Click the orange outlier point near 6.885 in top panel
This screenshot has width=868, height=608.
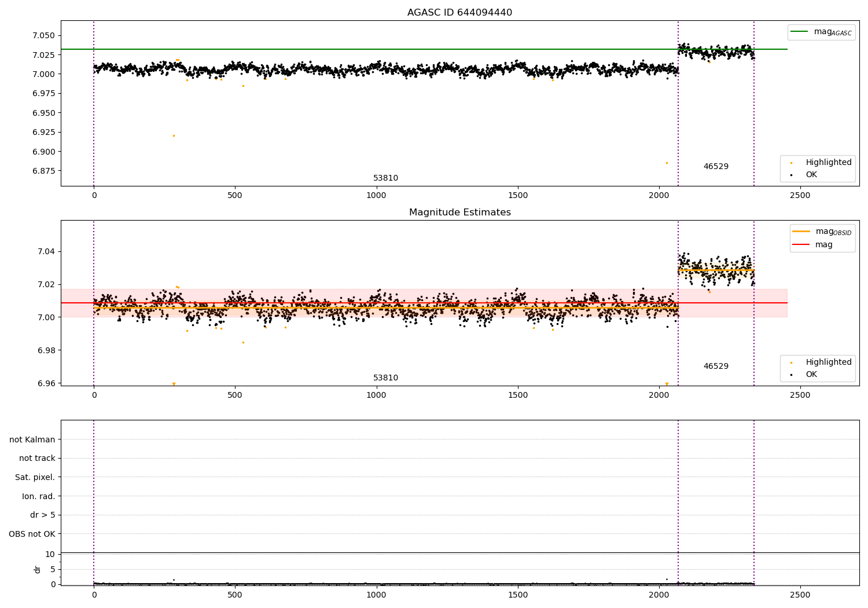point(667,163)
